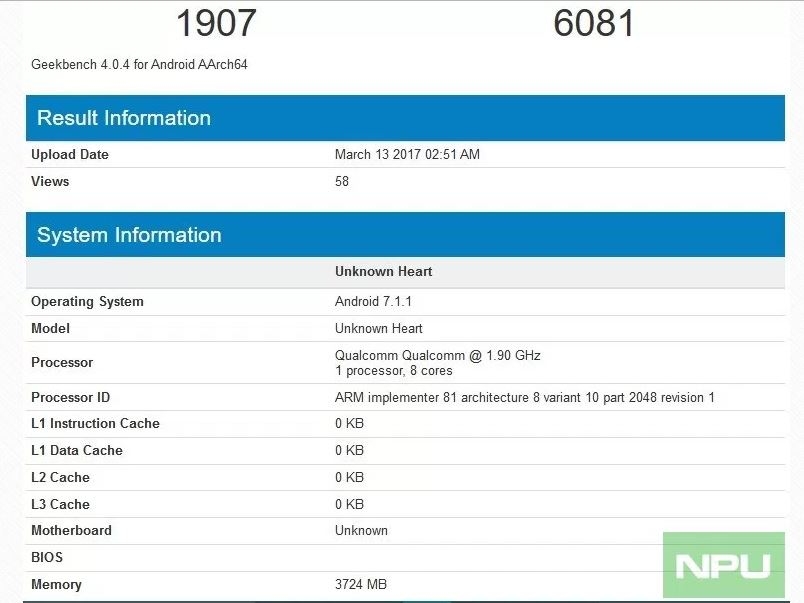Click the L1 Data Cache label
The height and width of the screenshot is (603, 804).
tap(75, 450)
